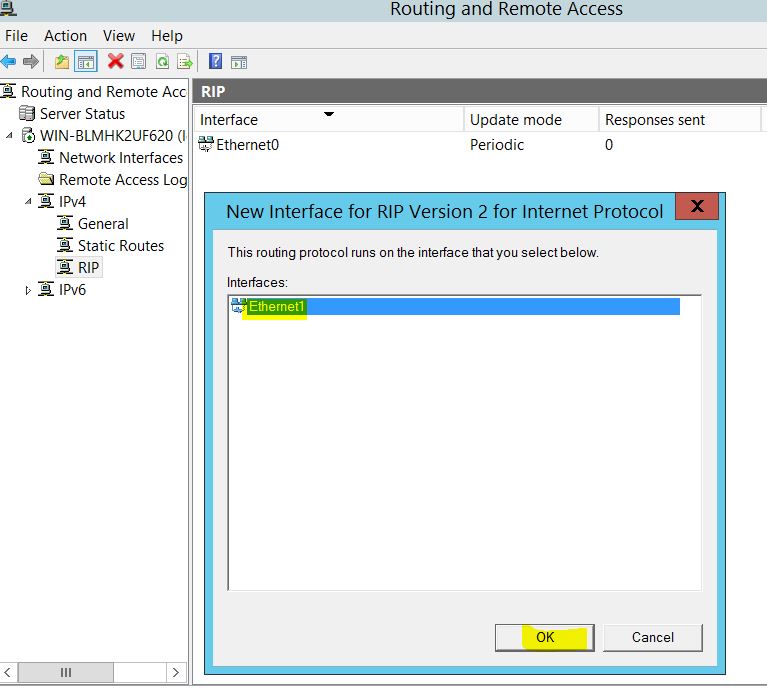Screen dimensions: 767x691
Task: Click the blue Help question mark icon
Action: pos(216,62)
